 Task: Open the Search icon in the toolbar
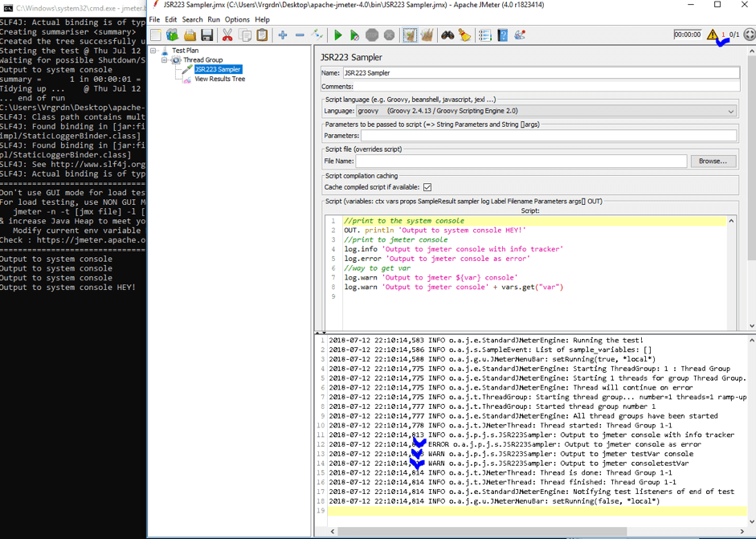click(x=447, y=35)
